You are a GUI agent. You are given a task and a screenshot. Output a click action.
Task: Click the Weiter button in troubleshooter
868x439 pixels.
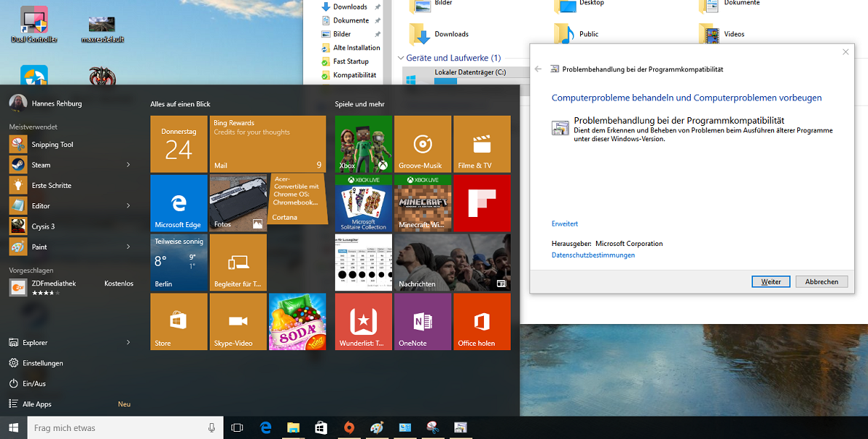coord(771,282)
